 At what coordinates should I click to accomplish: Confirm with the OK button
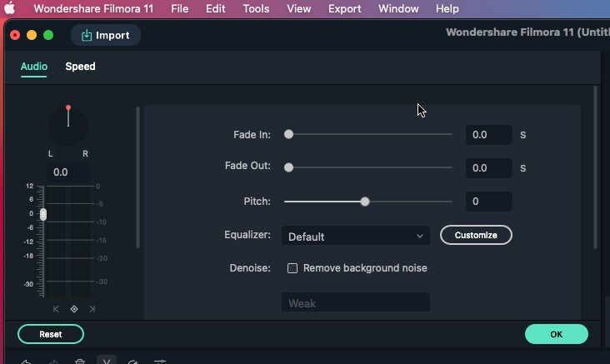pyautogui.click(x=557, y=335)
